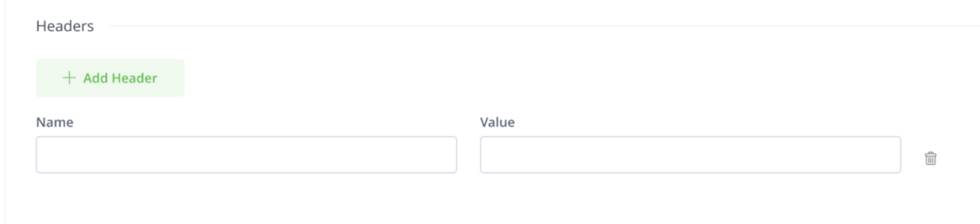This screenshot has height=224, width=980.
Task: Hit the green plus sign beside Add Header
Action: point(69,78)
